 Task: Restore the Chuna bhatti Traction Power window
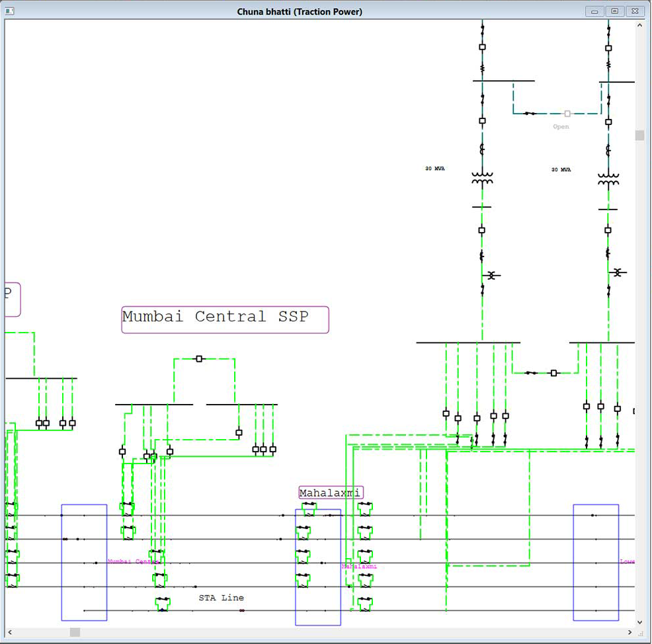point(615,11)
